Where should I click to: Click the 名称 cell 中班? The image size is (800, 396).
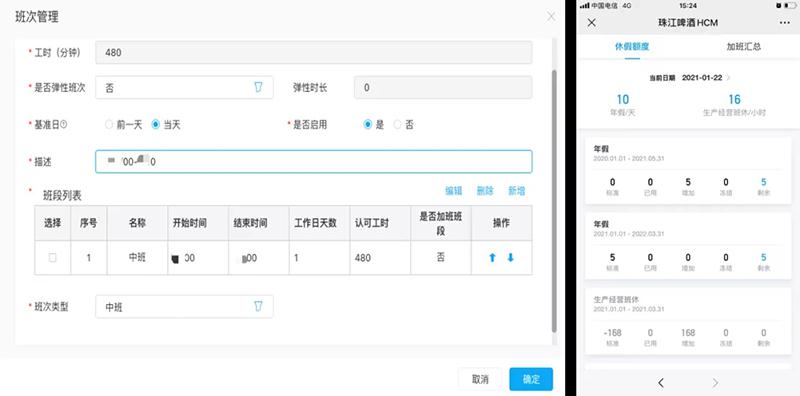click(x=137, y=258)
